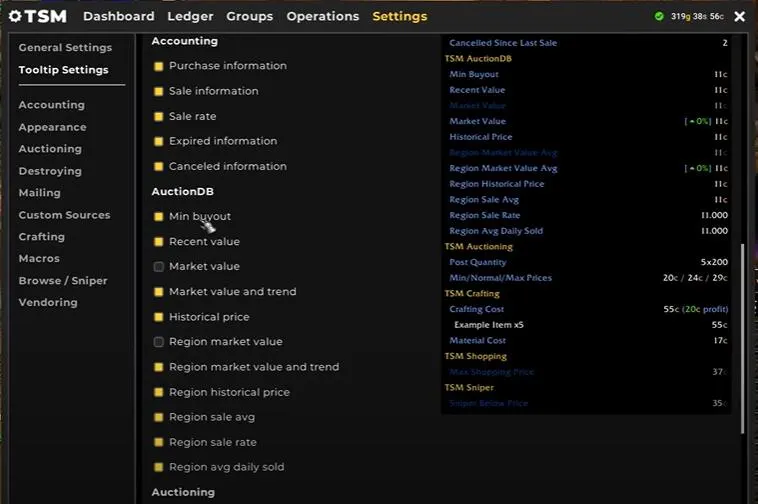
Task: Disable the Region sale rate checkbox
Action: [x=159, y=442]
